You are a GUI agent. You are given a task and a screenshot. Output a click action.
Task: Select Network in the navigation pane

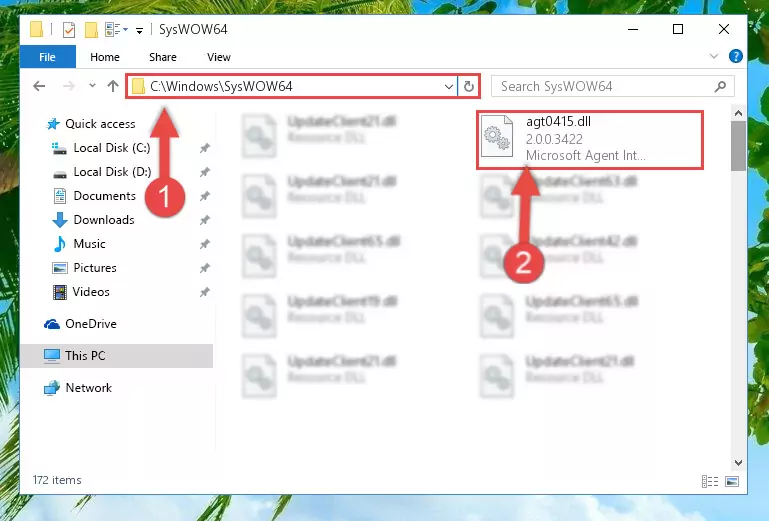pos(89,388)
